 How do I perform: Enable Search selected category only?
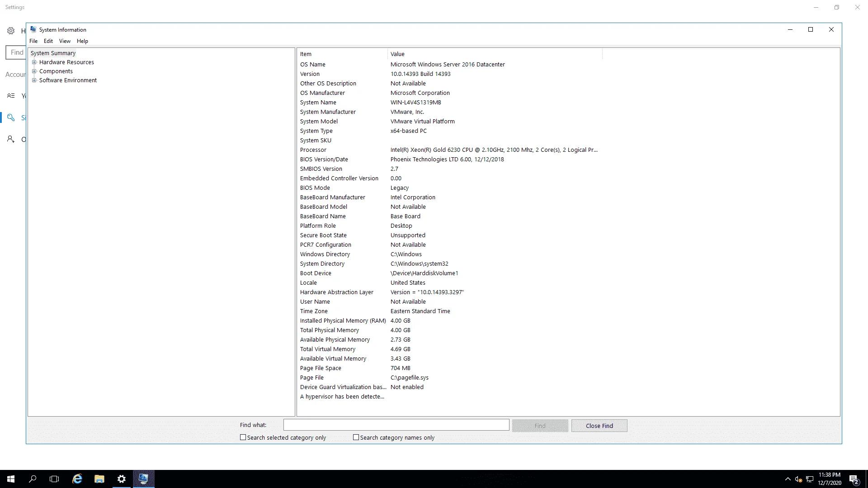243,437
